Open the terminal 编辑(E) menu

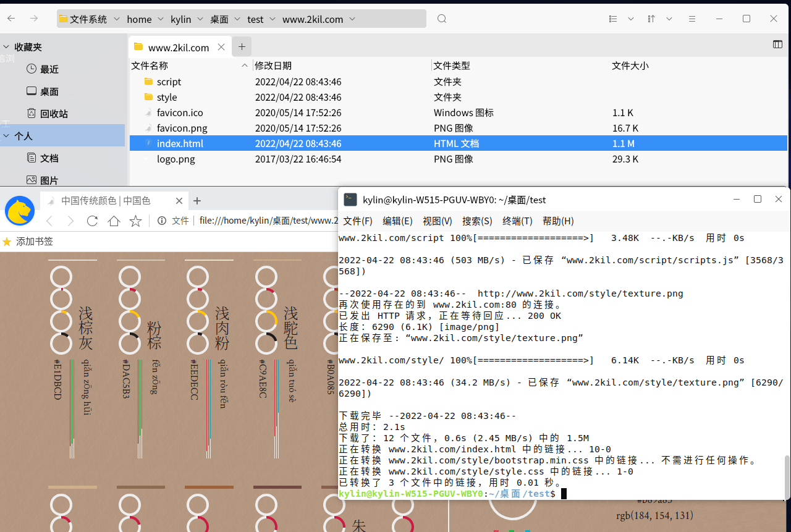pyautogui.click(x=397, y=221)
